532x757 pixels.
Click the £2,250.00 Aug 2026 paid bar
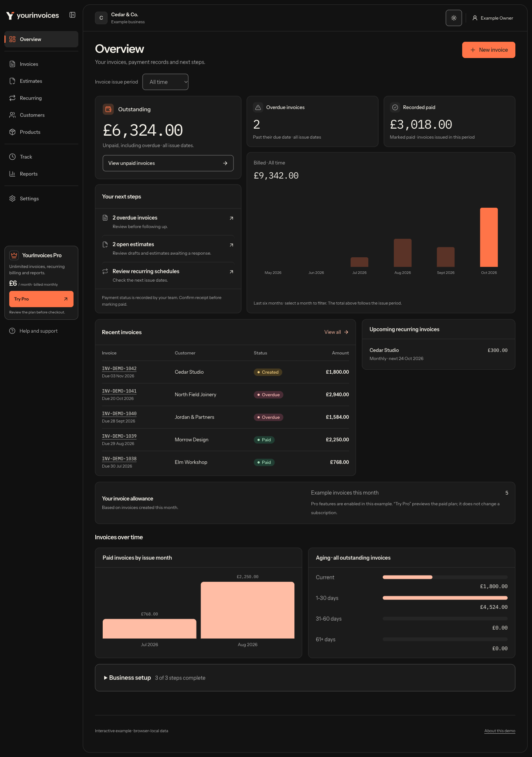248,610
